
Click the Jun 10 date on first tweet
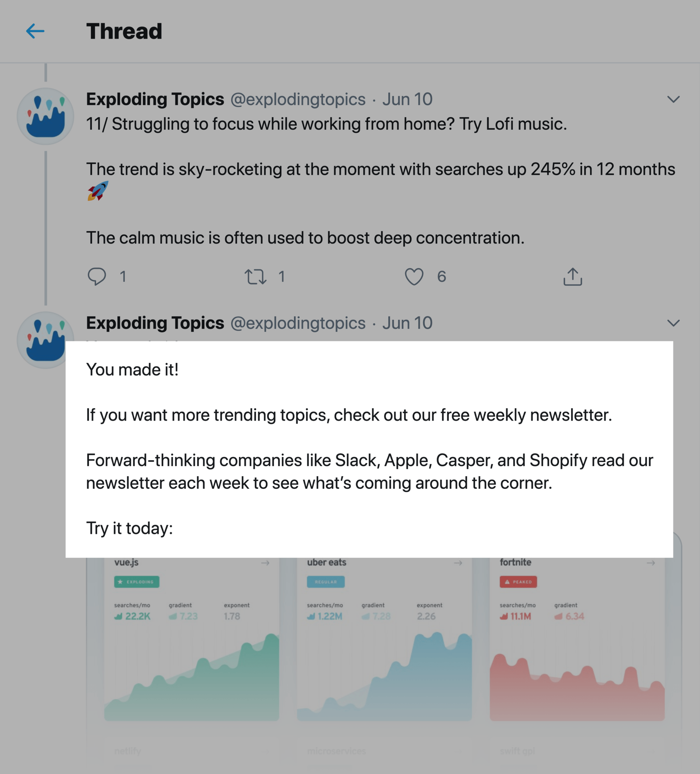(x=407, y=99)
